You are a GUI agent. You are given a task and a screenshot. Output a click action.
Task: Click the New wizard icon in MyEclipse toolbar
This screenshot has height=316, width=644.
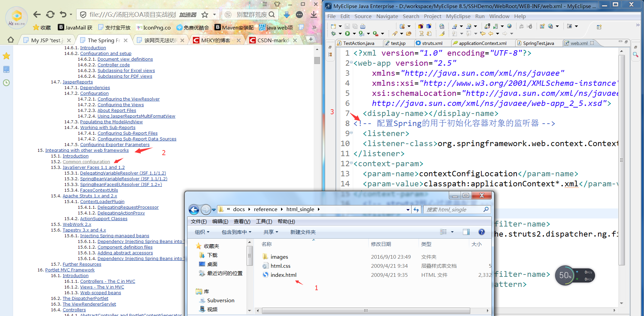point(333,26)
